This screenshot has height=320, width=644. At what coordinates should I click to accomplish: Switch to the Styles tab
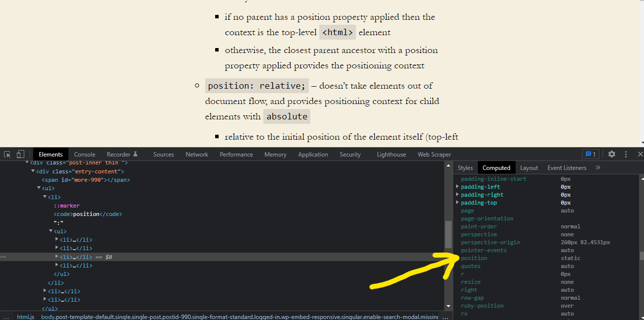coord(465,167)
